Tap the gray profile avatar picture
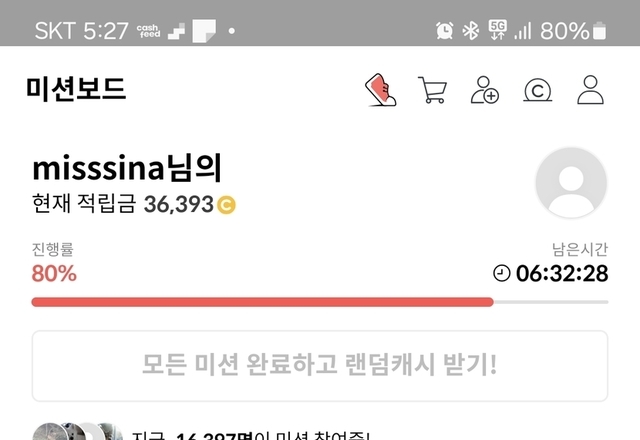Image resolution: width=640 pixels, height=440 pixels. (x=571, y=182)
